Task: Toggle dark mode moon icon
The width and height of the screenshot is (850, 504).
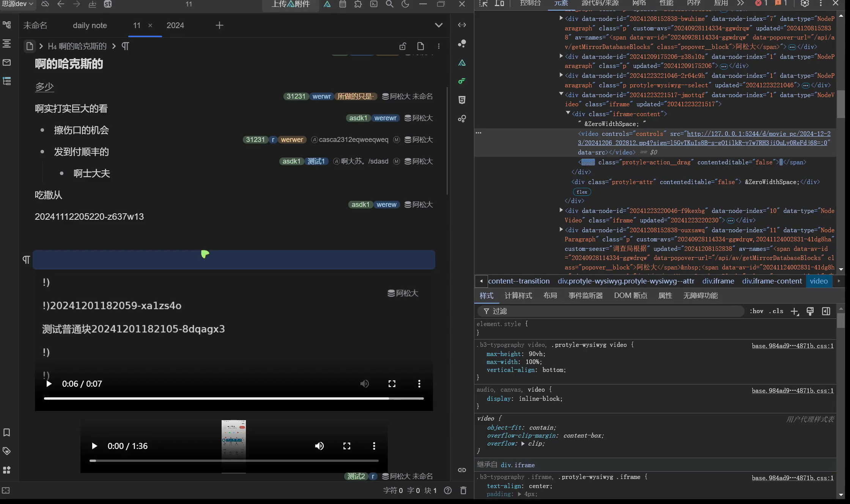Action: point(405,4)
